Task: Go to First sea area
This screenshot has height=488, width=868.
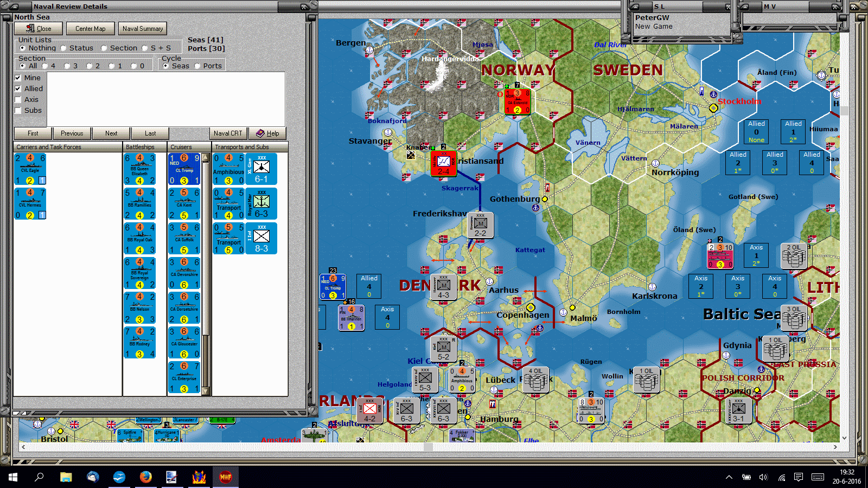Action: [x=33, y=133]
